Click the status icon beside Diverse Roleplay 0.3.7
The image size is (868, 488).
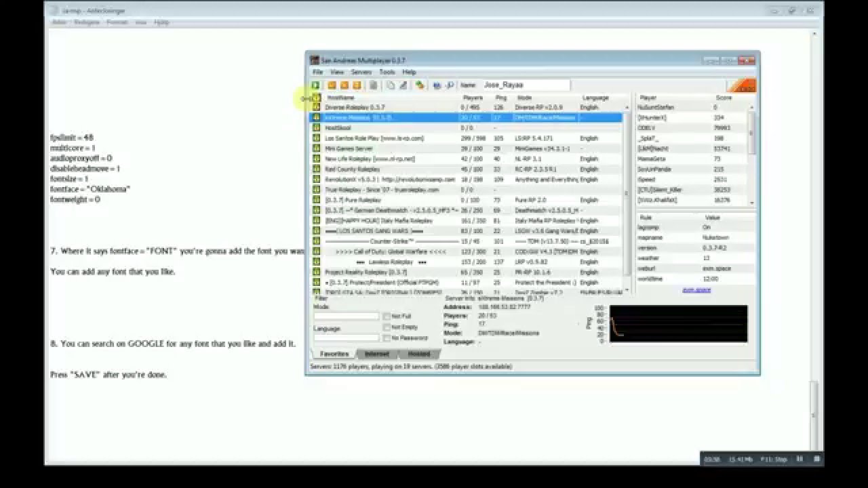316,107
